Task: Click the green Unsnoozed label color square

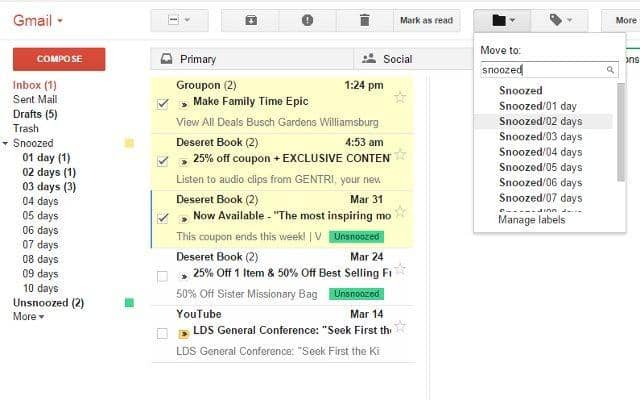Action: tap(128, 303)
